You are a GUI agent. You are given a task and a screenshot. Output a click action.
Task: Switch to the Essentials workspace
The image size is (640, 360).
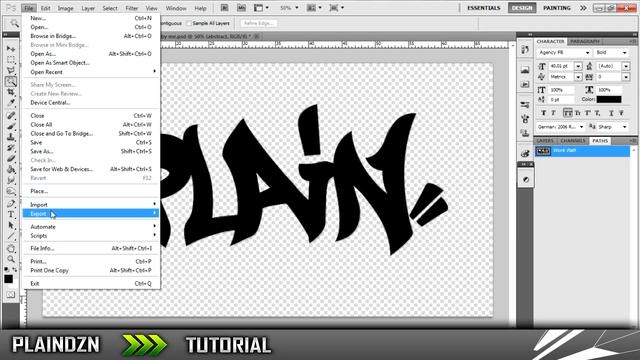click(x=484, y=8)
